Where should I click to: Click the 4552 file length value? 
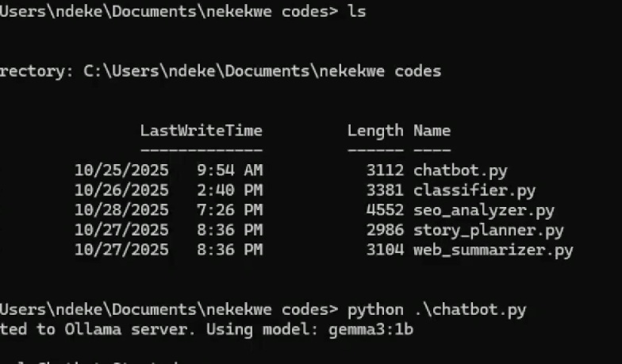point(385,210)
